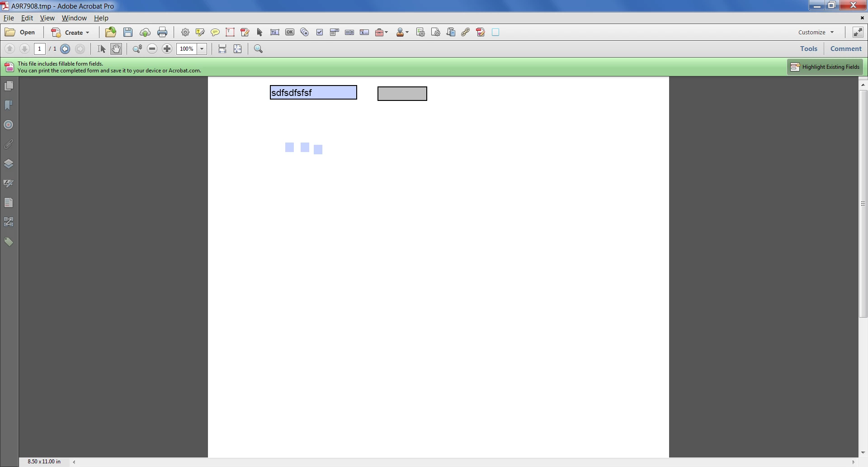This screenshot has height=467, width=868.
Task: Add a digital signature field
Action: 364,32
